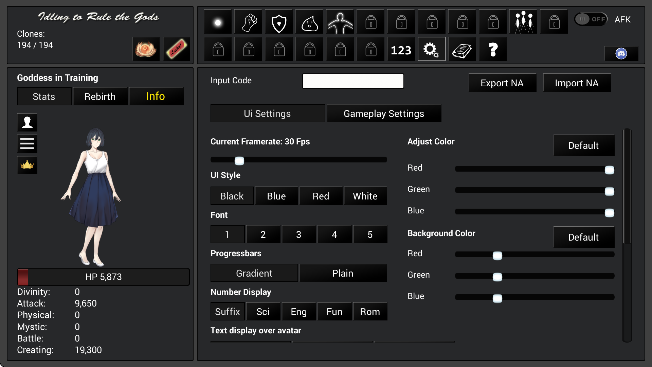This screenshot has height=367, width=652.
Task: Set progressbars to Gradient
Action: pyautogui.click(x=254, y=273)
